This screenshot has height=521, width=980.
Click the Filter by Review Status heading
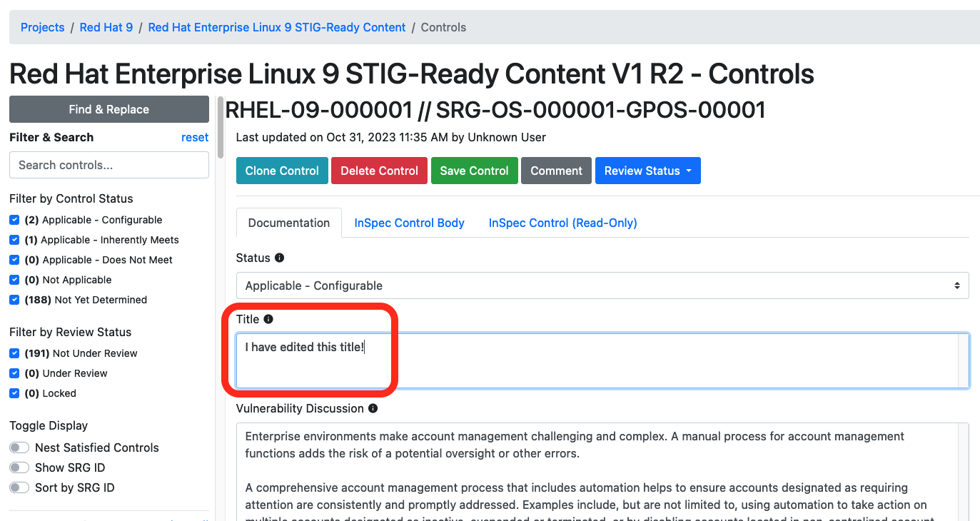71,332
